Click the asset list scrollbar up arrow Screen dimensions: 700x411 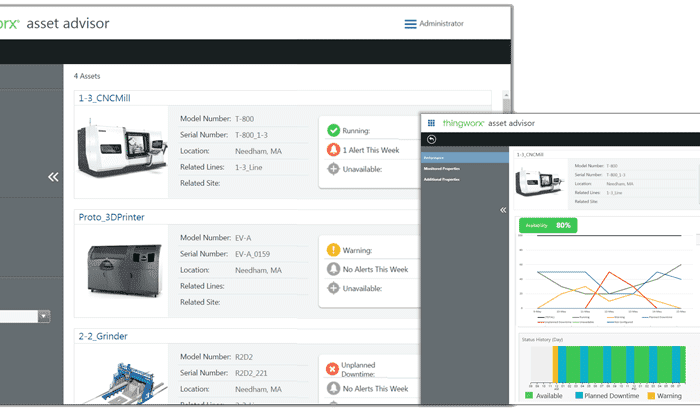point(506,95)
